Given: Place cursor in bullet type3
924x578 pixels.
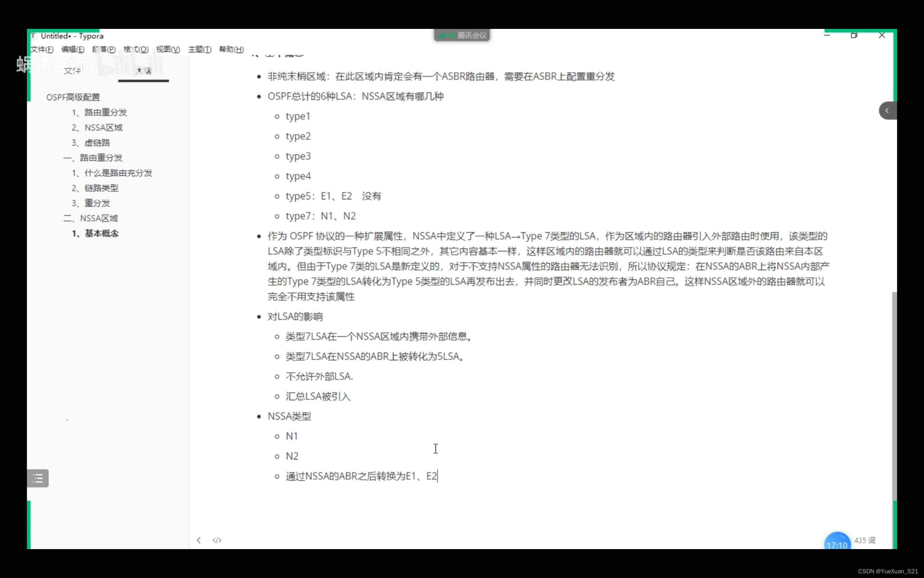Looking at the screenshot, I should tap(298, 156).
